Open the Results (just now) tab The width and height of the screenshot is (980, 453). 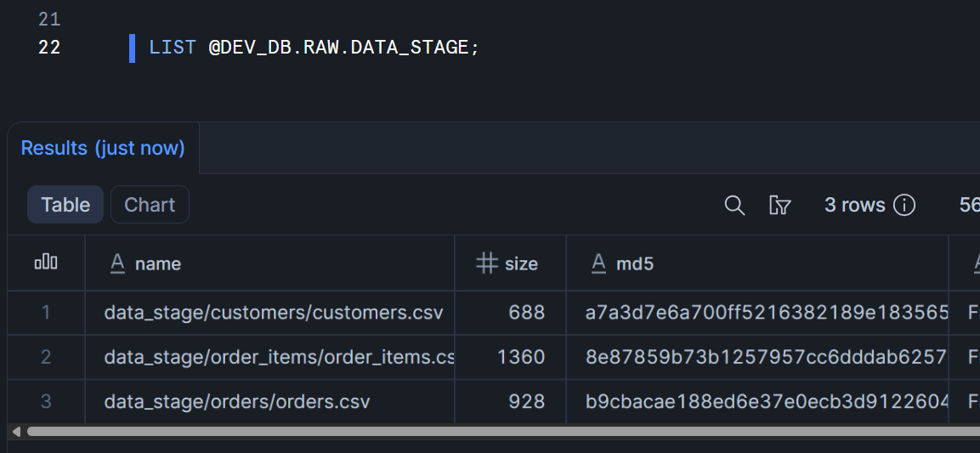click(103, 148)
